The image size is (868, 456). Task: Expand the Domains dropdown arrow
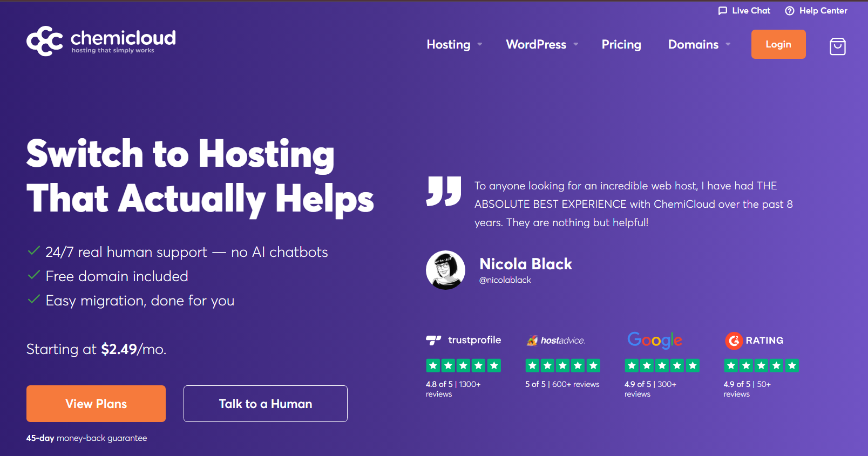(728, 44)
